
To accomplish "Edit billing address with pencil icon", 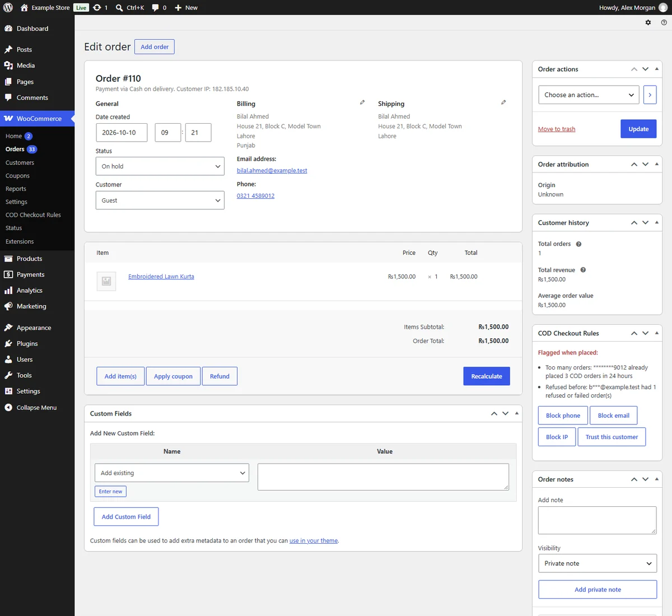I will (362, 102).
